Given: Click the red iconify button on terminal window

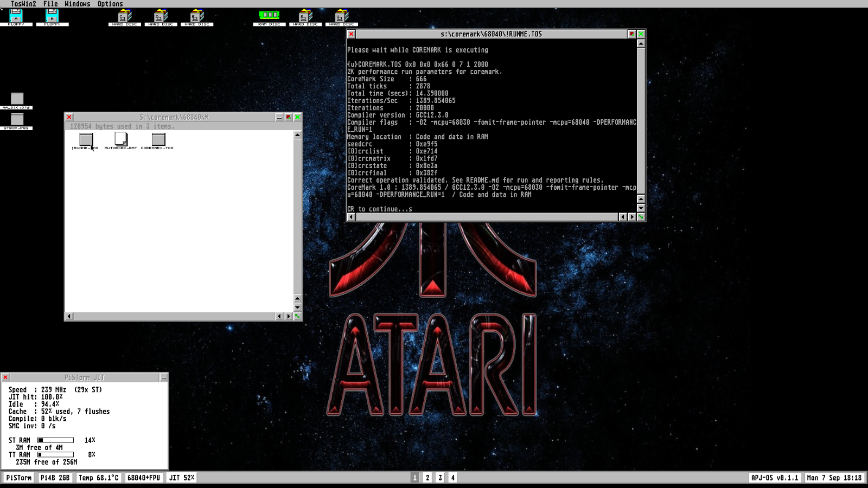Looking at the screenshot, I should [x=631, y=34].
